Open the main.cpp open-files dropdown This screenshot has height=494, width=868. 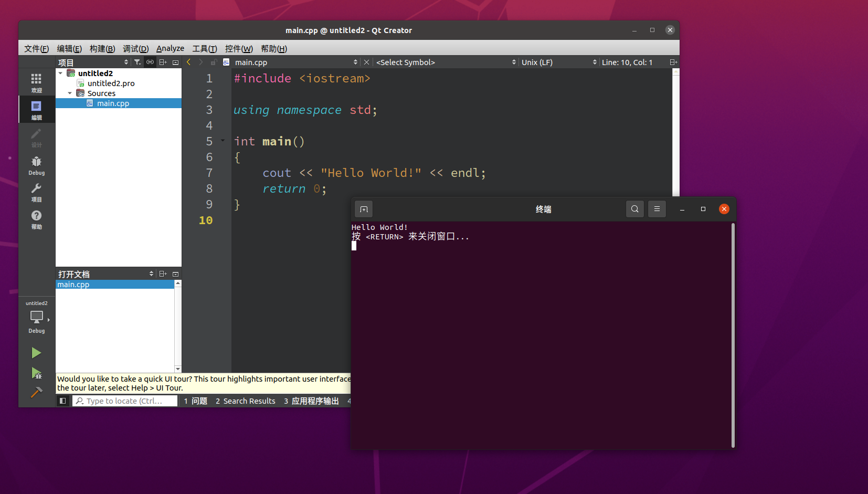295,62
